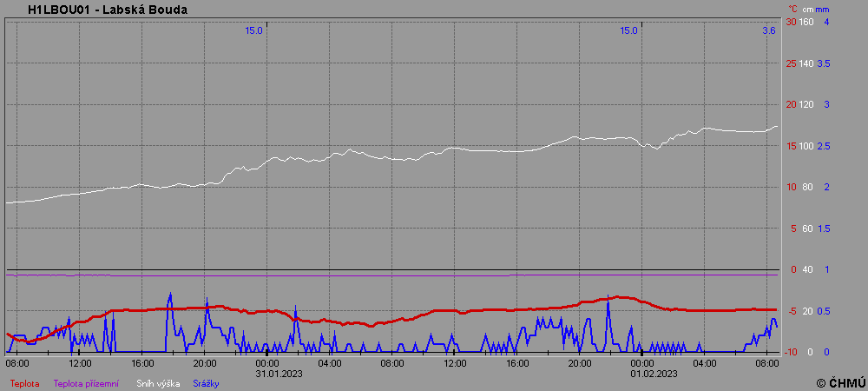Image resolution: width=868 pixels, height=391 pixels.
Task: Click the red 25 temperature axis value
Action: tap(790, 63)
